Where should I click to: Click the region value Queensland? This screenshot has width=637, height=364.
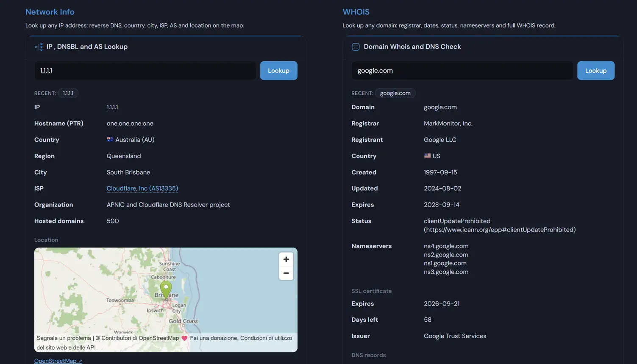(x=124, y=156)
